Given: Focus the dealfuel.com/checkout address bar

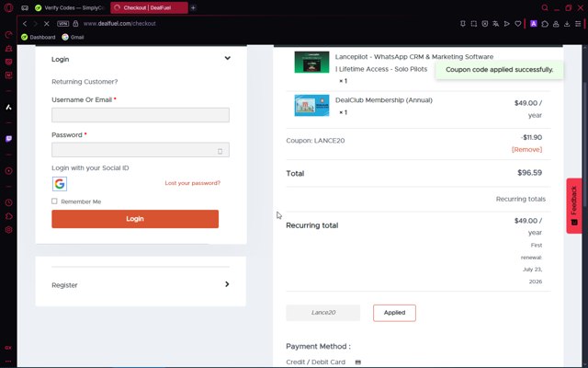Looking at the screenshot, I should point(119,24).
